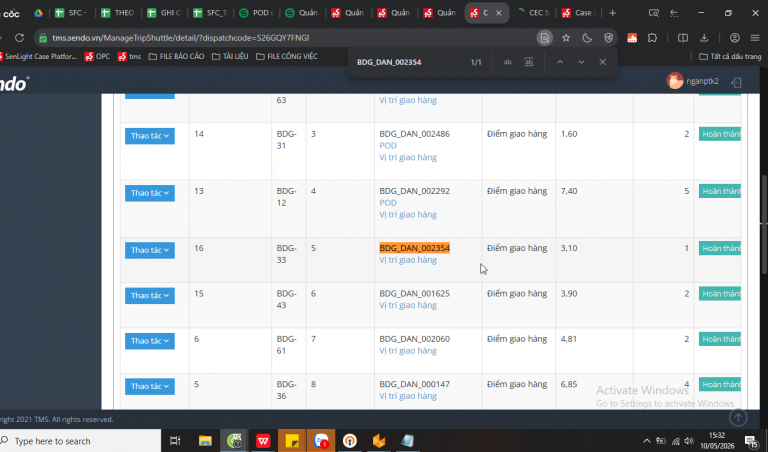Reload the page with the refresh icon
Image resolution: width=768 pixels, height=452 pixels.
click(19, 38)
